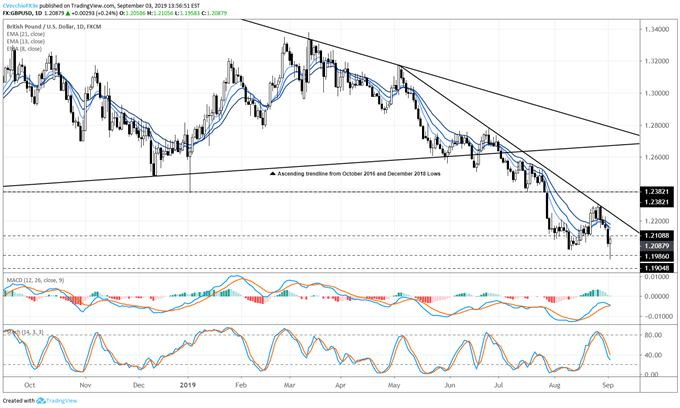The height and width of the screenshot is (408, 680).
Task: Click the TradingView cloud logo icon
Action: pos(41,401)
